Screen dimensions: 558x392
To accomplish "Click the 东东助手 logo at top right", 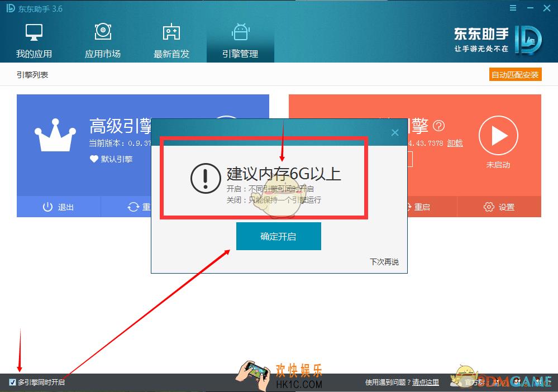I will point(498,40).
